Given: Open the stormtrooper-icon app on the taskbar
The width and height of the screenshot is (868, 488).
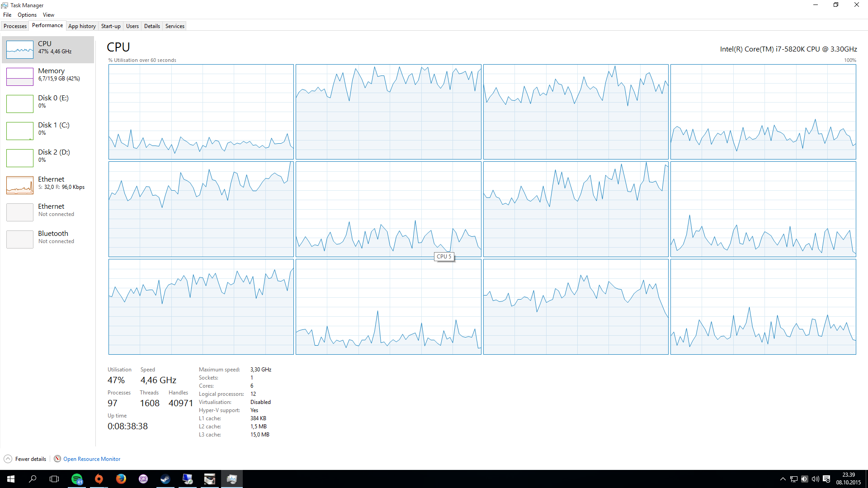Looking at the screenshot, I should 209,479.
